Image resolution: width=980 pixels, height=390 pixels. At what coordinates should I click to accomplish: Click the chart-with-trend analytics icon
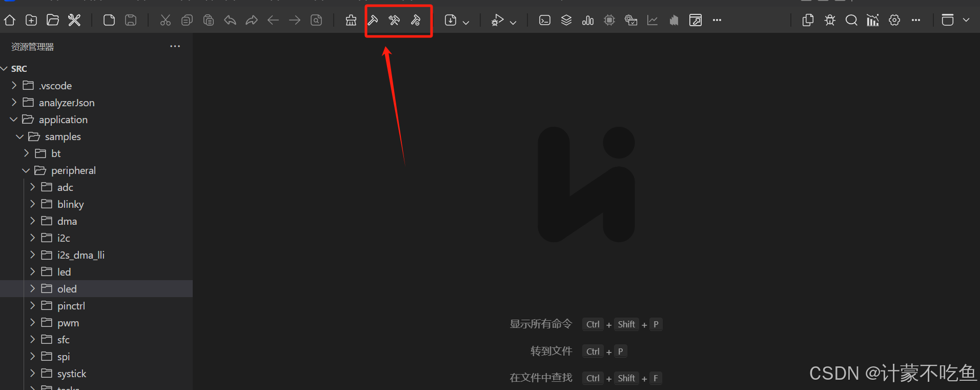(873, 20)
